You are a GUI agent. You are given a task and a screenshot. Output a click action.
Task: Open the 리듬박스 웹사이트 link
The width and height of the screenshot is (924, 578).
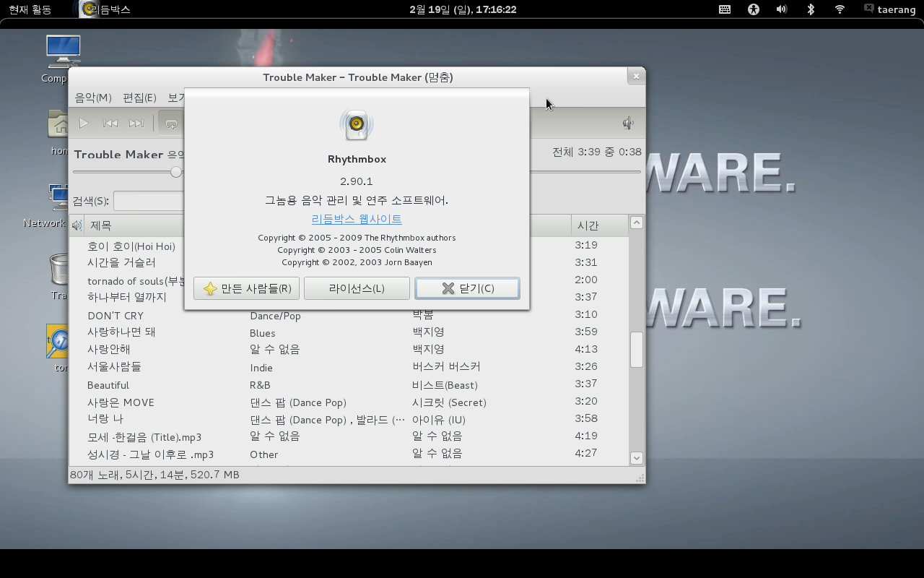tap(357, 219)
